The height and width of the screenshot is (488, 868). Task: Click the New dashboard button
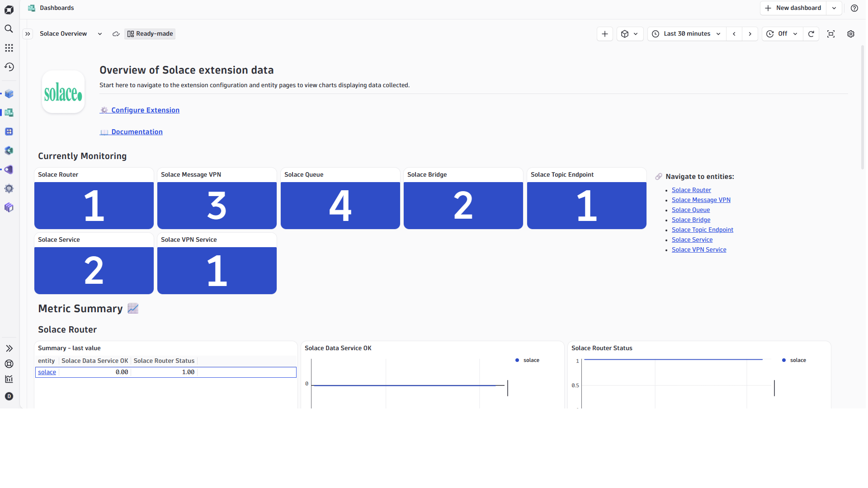pos(793,8)
